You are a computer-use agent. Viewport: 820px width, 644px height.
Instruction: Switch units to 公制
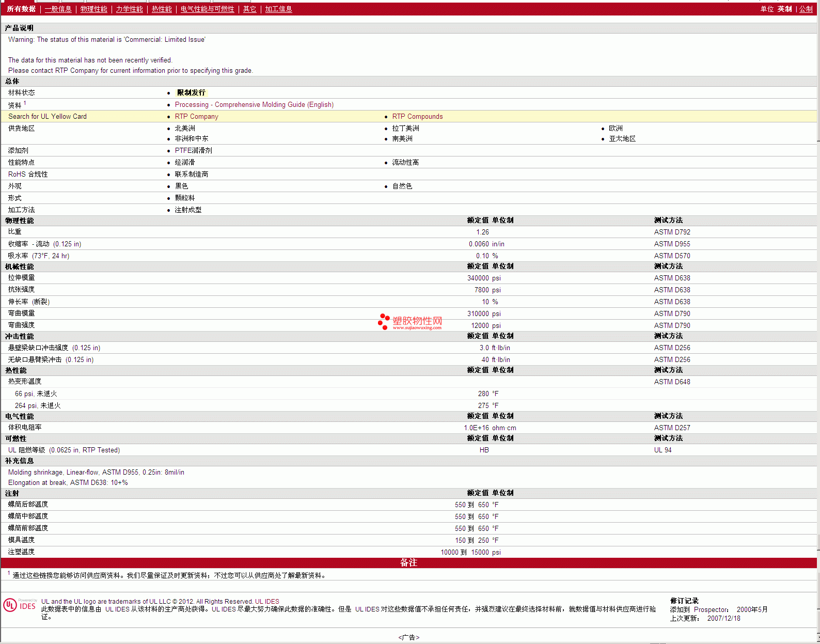(806, 9)
